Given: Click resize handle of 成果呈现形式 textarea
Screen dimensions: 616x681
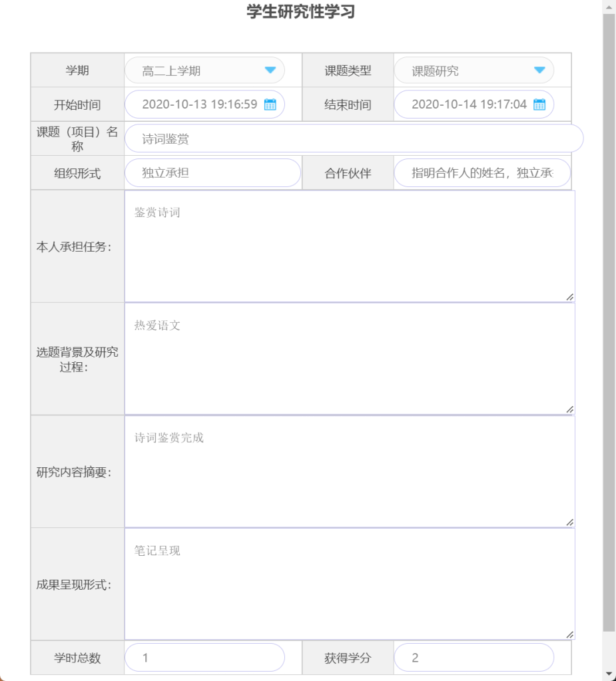Looking at the screenshot, I should [570, 635].
